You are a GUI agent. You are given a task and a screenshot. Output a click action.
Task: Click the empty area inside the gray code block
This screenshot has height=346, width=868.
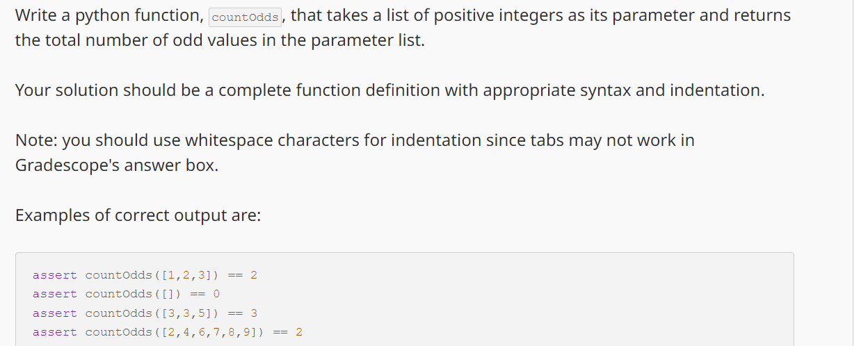pos(556,299)
